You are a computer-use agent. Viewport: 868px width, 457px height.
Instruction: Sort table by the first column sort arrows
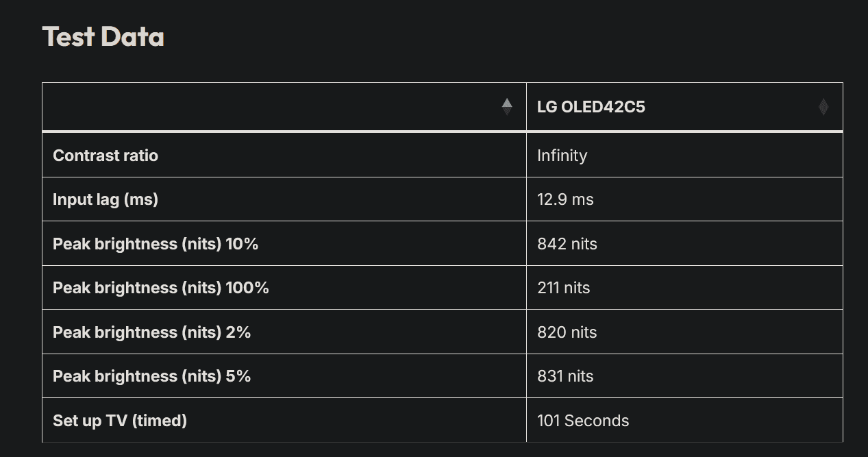pyautogui.click(x=507, y=107)
